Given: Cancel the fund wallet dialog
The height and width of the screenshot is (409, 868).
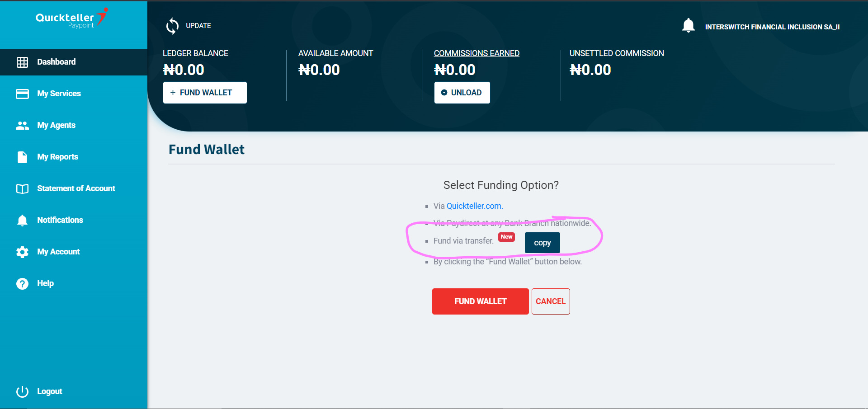Looking at the screenshot, I should pos(550,301).
